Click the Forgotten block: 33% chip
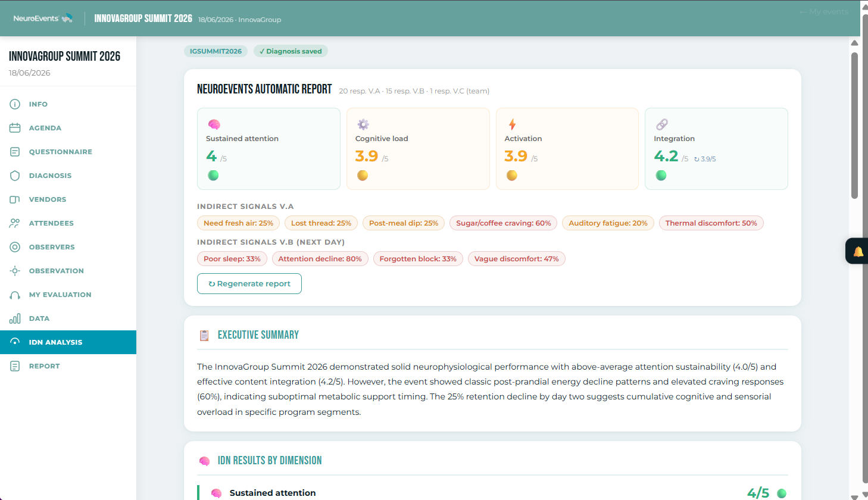The height and width of the screenshot is (500, 868). coord(418,259)
